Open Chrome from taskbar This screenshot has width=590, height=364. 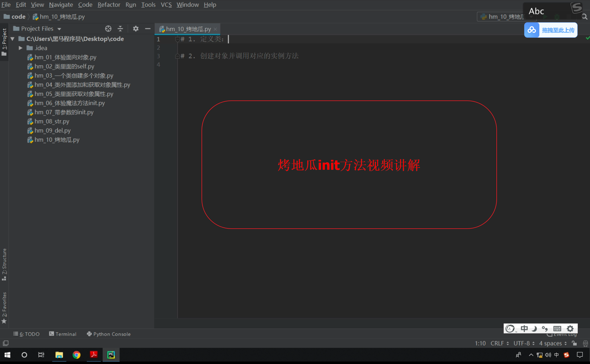tap(77, 355)
